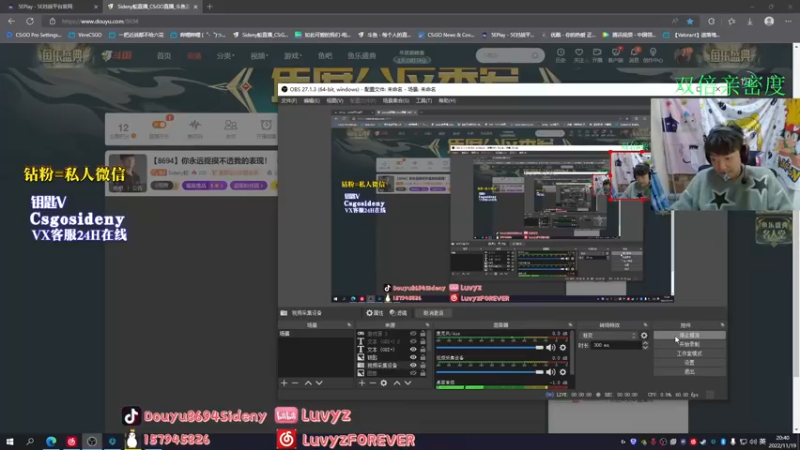The width and height of the screenshot is (800, 450).
Task: Click 退出 exit button in OBS Controls
Action: pos(689,372)
